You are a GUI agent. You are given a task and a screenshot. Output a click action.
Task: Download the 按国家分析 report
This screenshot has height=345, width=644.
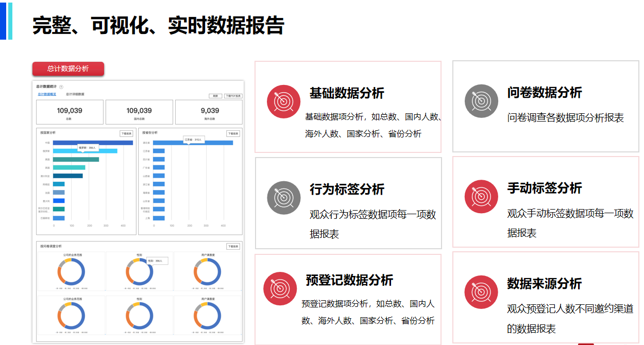pos(126,133)
